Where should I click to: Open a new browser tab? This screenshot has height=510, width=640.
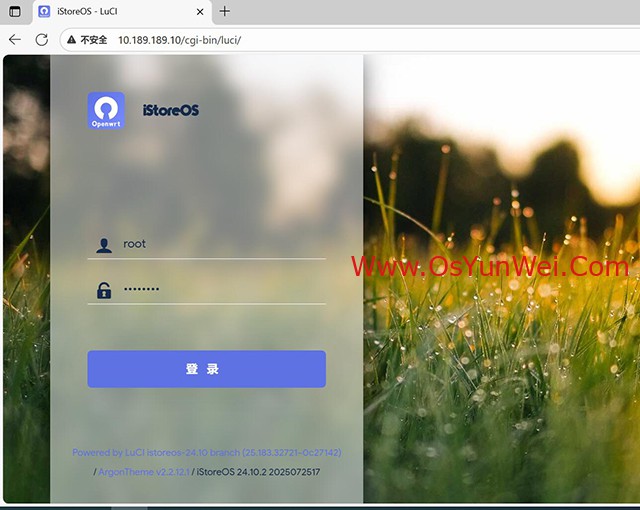(x=224, y=11)
